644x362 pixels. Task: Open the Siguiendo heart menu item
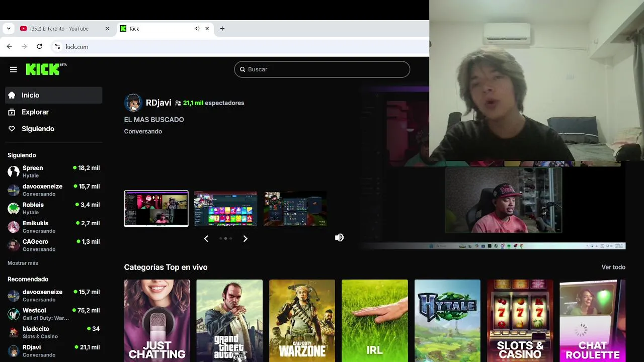[x=54, y=129]
